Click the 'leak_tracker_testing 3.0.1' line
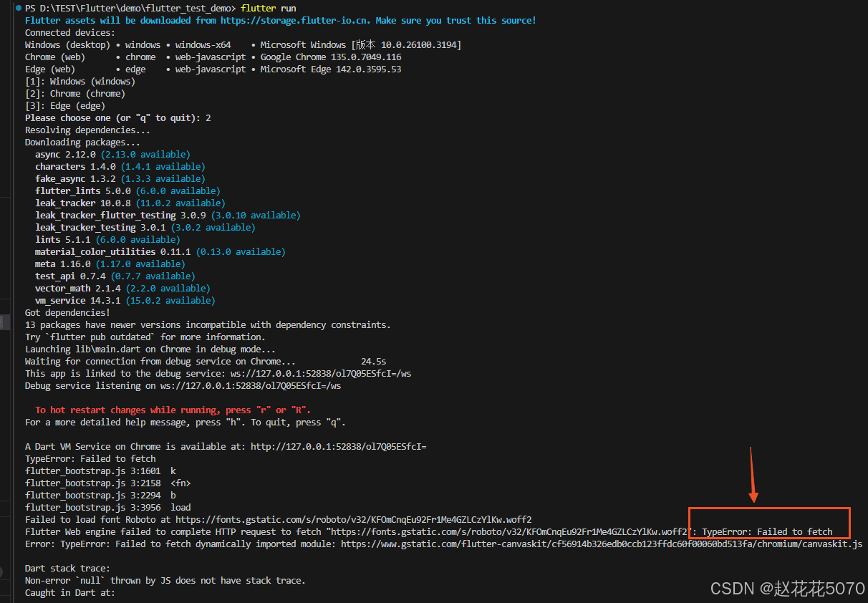Viewport: 868px width, 603px height. point(145,227)
